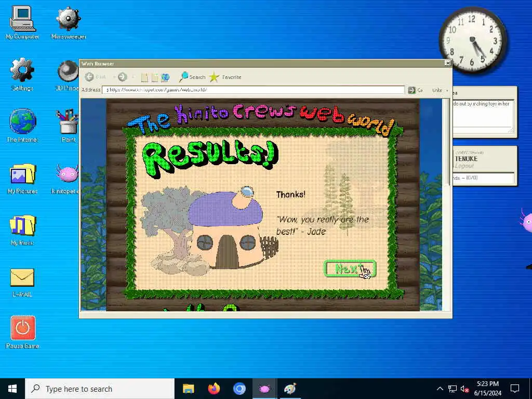Screen dimensions: 532x399
Task: Click the browser Forward arrow button
Action: [x=123, y=77]
